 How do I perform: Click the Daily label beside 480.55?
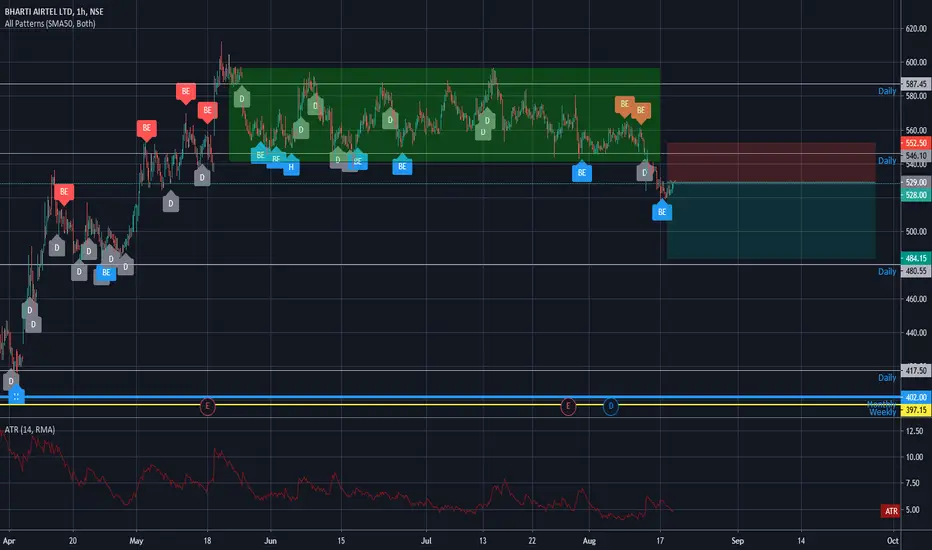[887, 271]
